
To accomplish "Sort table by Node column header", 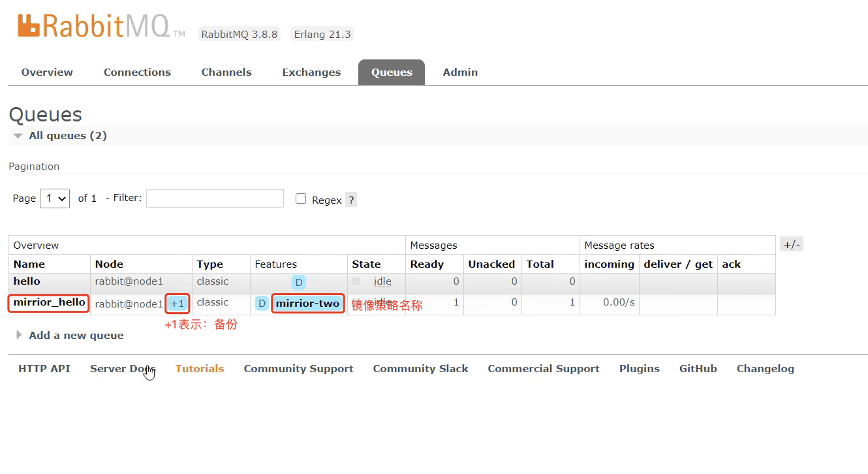I will click(x=109, y=264).
